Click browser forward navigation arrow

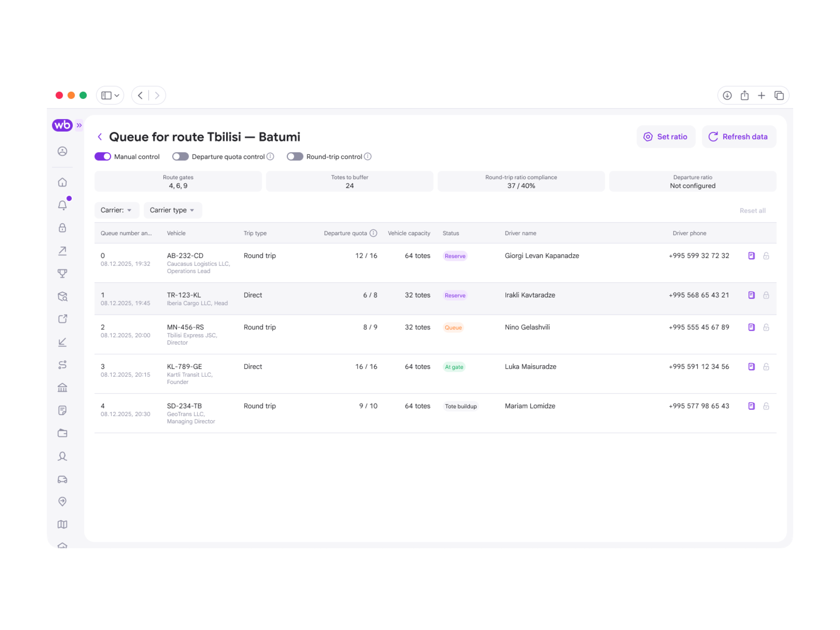tap(157, 95)
